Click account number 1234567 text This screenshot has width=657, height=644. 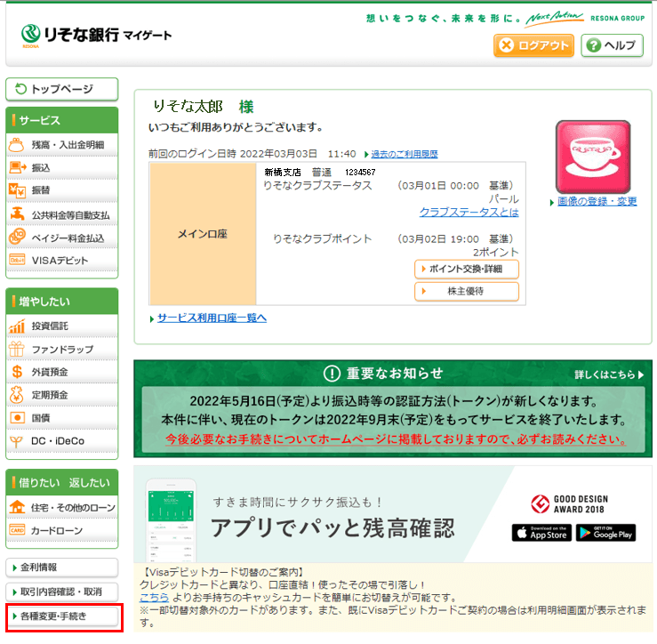[360, 173]
